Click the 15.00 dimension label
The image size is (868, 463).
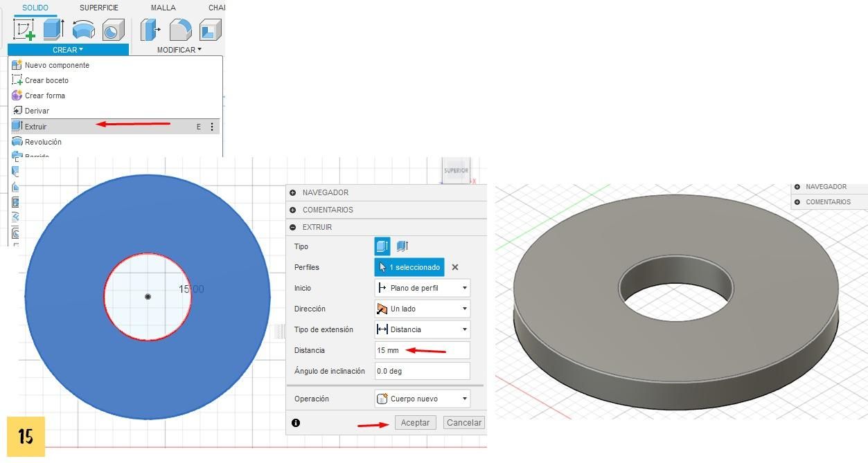pyautogui.click(x=191, y=289)
